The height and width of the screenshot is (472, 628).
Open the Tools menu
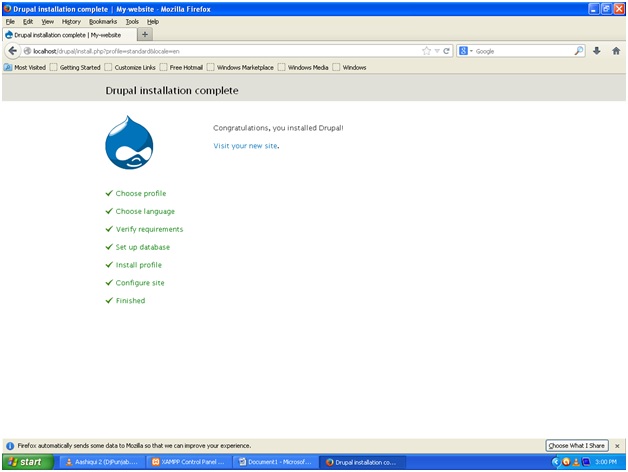132,22
